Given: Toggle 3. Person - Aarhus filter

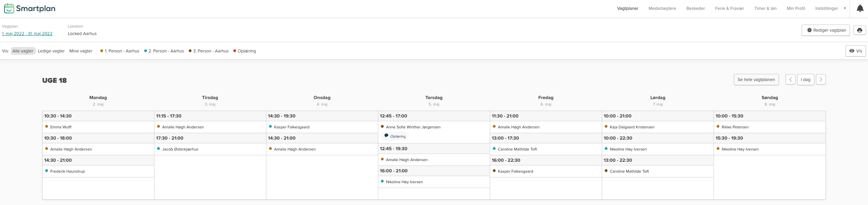Looking at the screenshot, I should 208,51.
